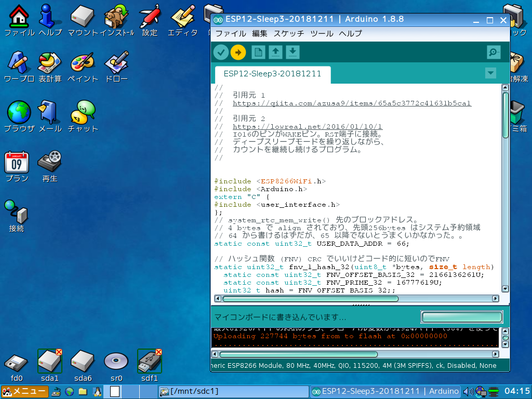Click the editor vertical scrollbar down arrow
This screenshot has height=399, width=532.
505,289
